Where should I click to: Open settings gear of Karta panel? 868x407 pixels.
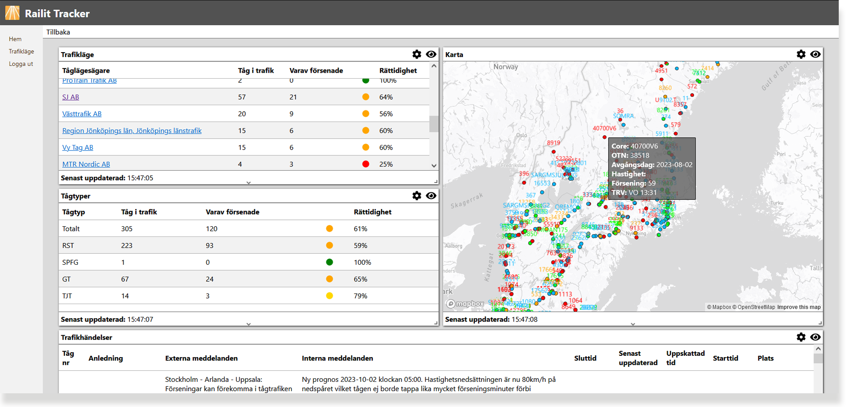pyautogui.click(x=801, y=54)
